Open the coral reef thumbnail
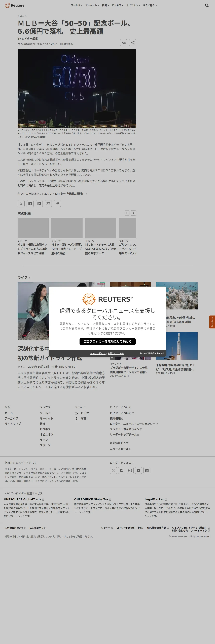This screenshot has width=215, height=644. pos(177,295)
